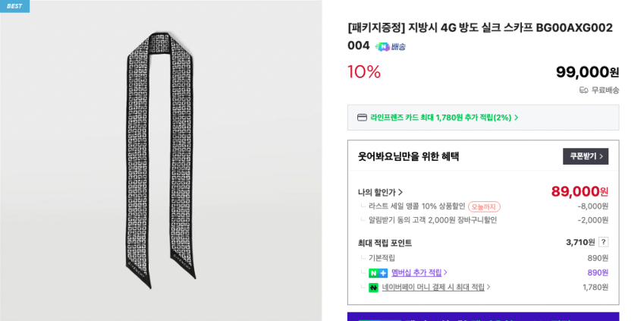Open the points help question mark
The width and height of the screenshot is (644, 321).
[603, 242]
